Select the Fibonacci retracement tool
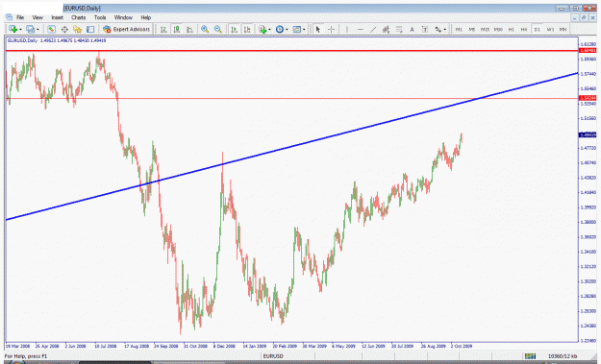Image resolution: width=601 pixels, height=364 pixels. 399,29
